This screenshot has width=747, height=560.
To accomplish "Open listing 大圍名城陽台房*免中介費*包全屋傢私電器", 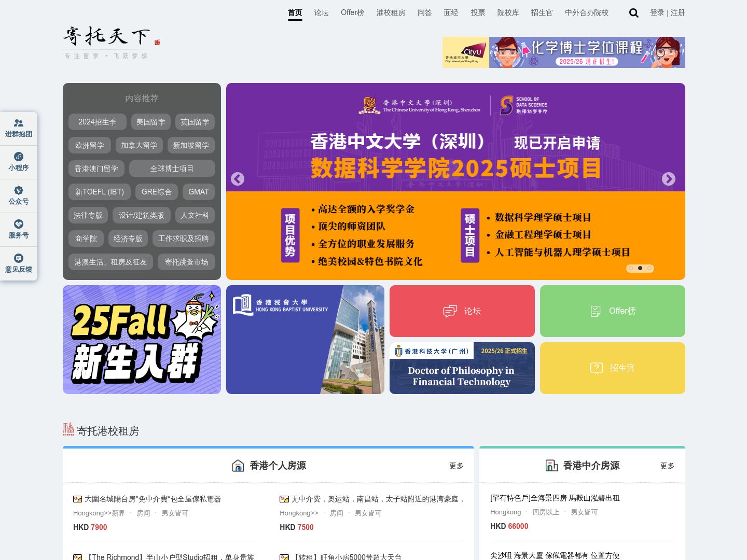I will (x=153, y=499).
